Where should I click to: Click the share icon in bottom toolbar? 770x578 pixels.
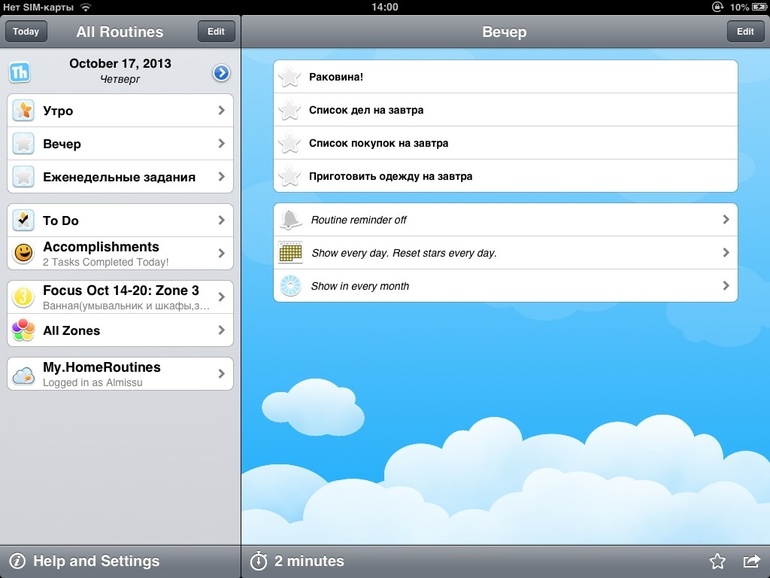click(x=751, y=561)
